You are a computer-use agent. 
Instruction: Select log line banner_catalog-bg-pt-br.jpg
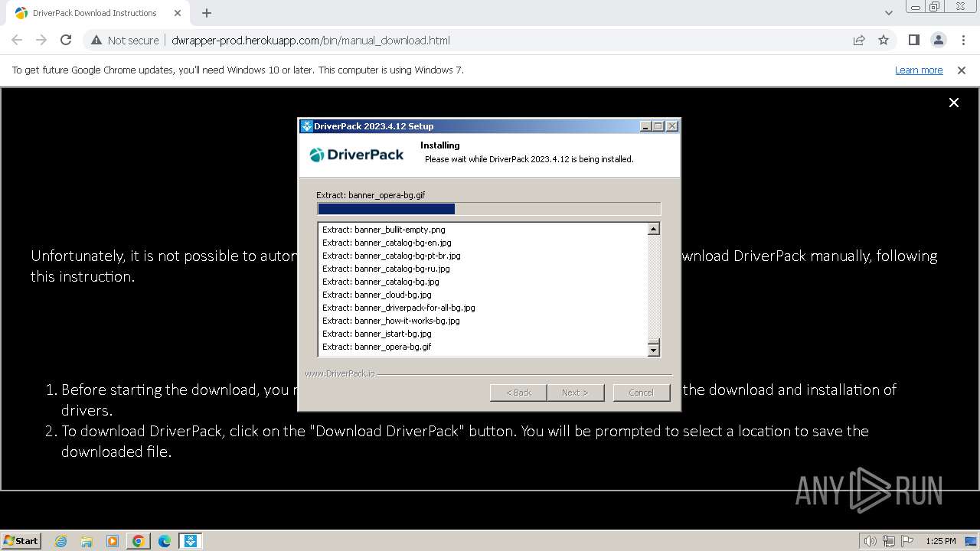(391, 256)
